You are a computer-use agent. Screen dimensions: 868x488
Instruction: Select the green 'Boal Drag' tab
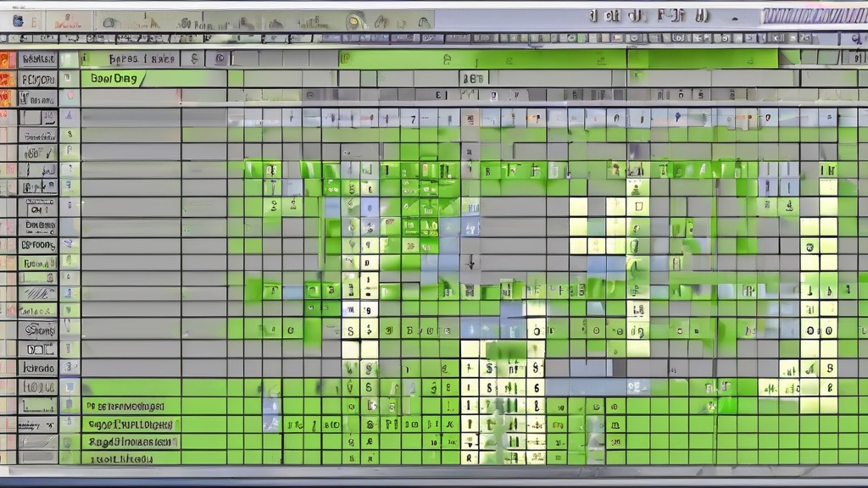[113, 79]
